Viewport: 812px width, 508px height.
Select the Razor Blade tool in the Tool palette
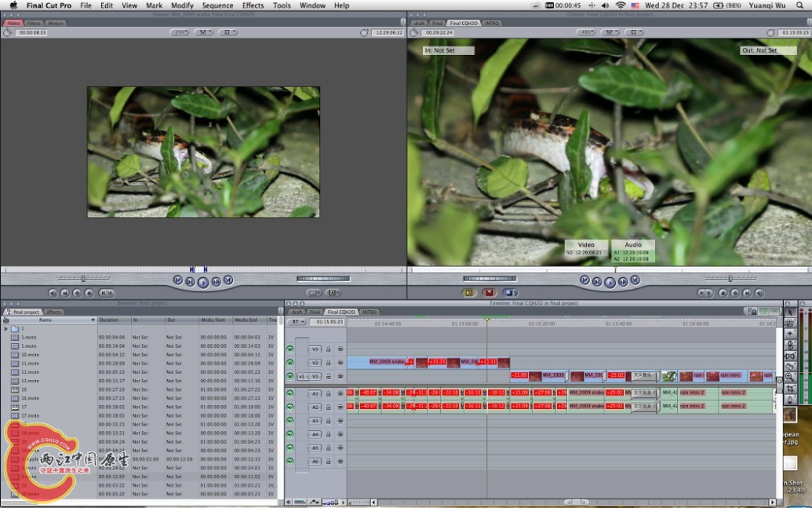pyautogui.click(x=790, y=367)
